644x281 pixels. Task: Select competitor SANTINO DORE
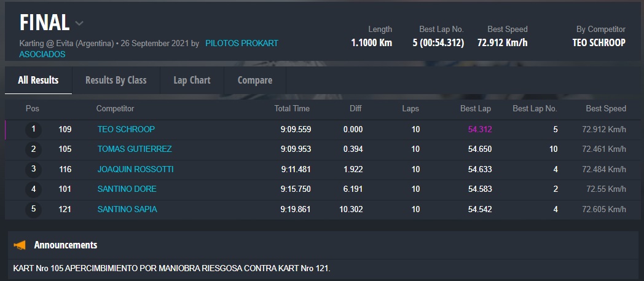click(127, 189)
